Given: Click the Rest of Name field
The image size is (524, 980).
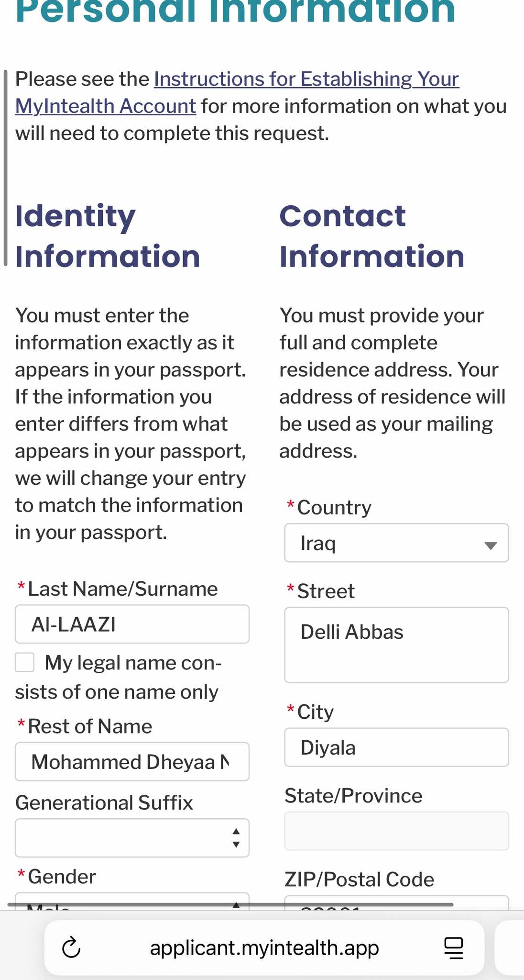Looking at the screenshot, I should point(132,762).
